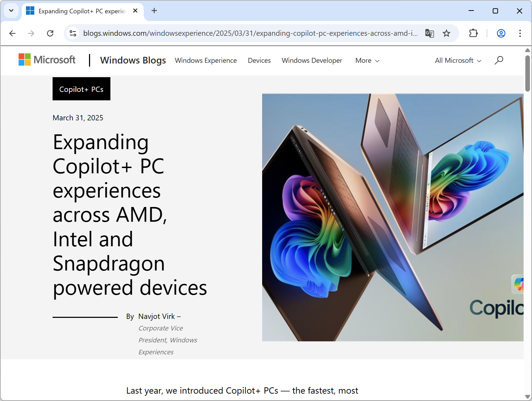Open the Windows Developer link
The image size is (532, 401).
tap(312, 60)
